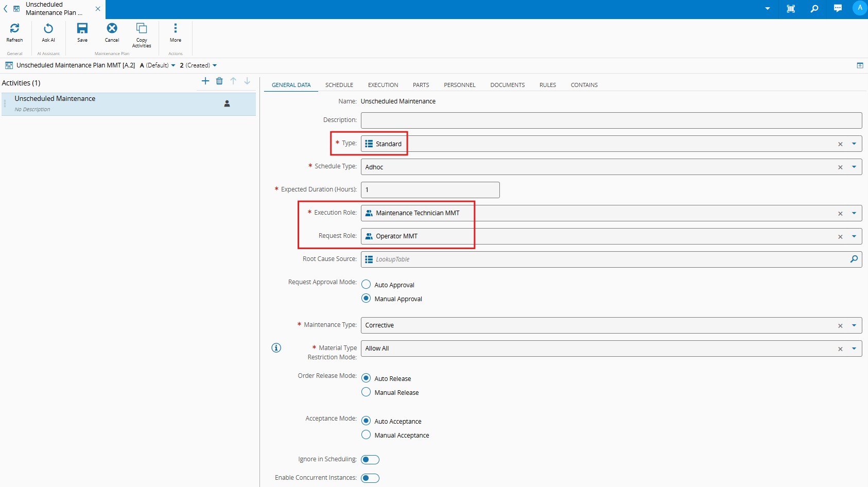868x487 pixels.
Task: Open the user avatar menu
Action: [860, 8]
